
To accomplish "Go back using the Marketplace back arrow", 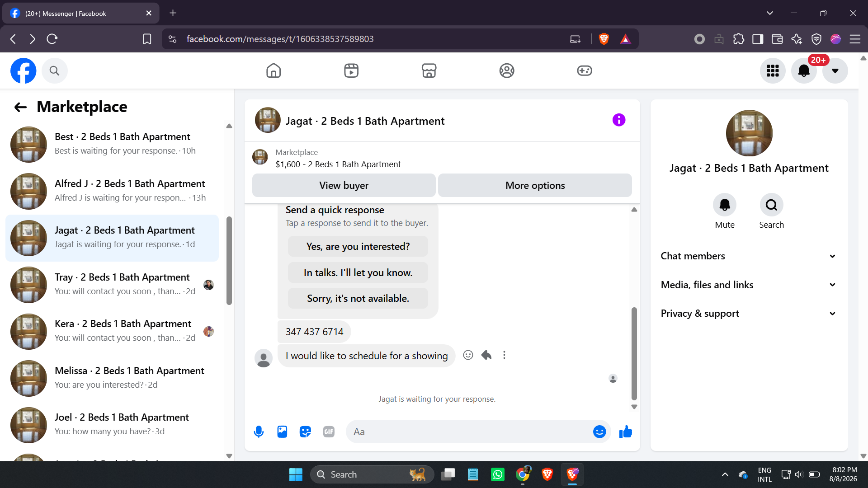I will [20, 107].
